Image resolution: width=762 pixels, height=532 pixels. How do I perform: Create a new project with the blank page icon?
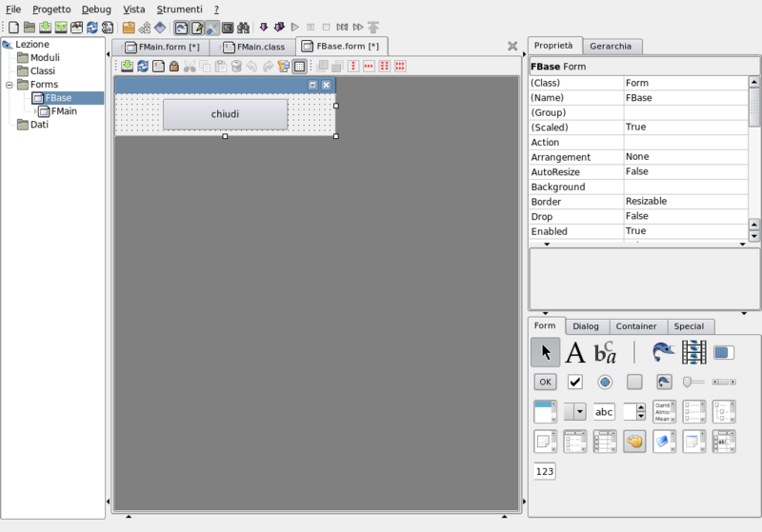coord(13,28)
